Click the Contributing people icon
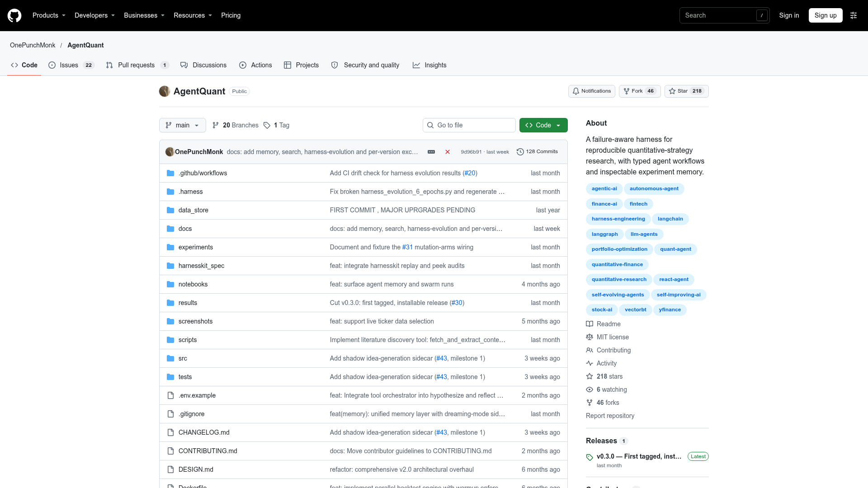Screen dimensions: 868x488 point(590,350)
